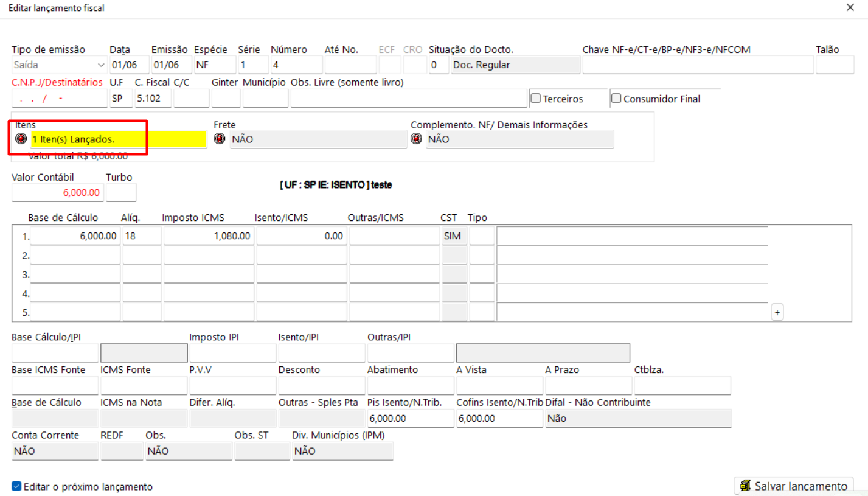This screenshot has height=496, width=868.
Task: Click Base de Cálculo cell in row 2
Action: (x=75, y=255)
